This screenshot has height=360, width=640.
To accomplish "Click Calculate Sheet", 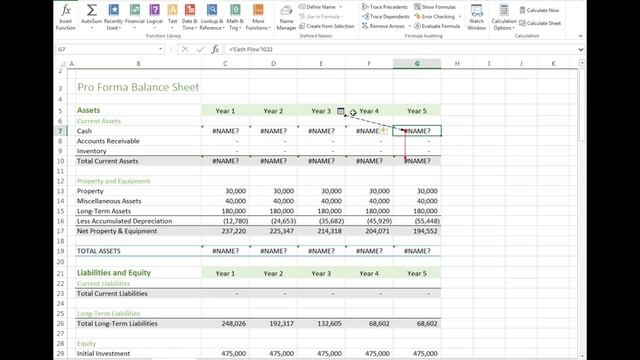I will (x=540, y=23).
